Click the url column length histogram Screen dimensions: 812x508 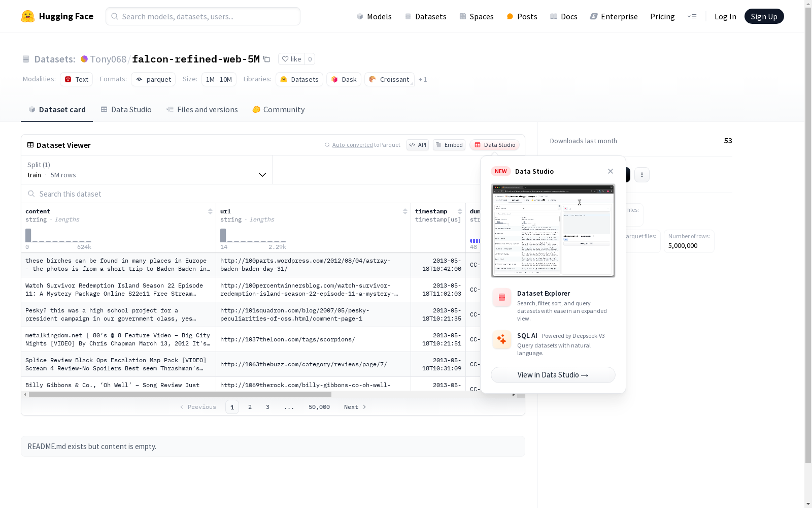coord(253,235)
